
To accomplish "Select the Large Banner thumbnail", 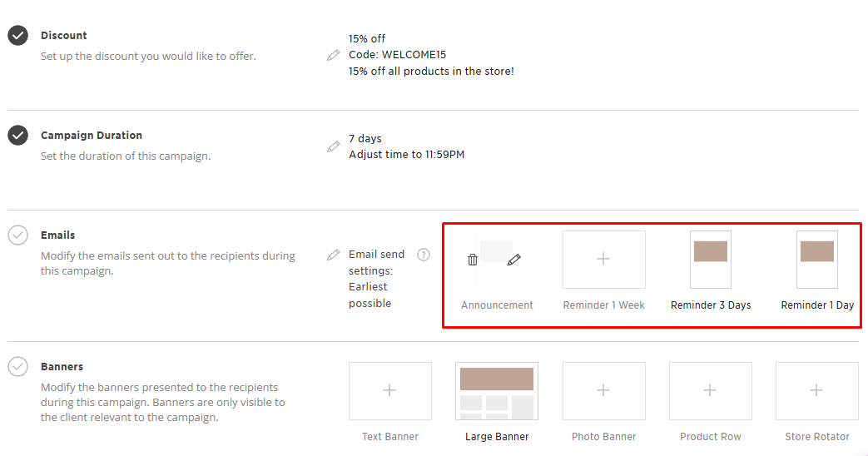I will 497,390.
